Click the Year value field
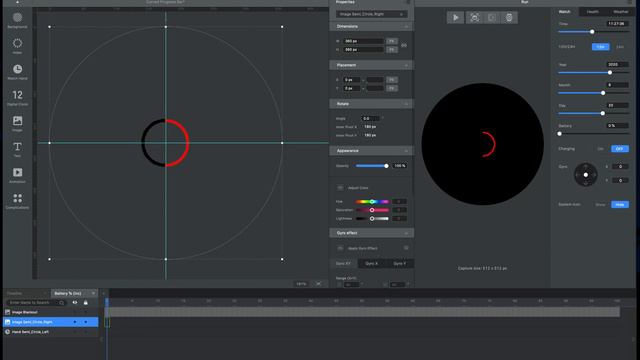 617,64
